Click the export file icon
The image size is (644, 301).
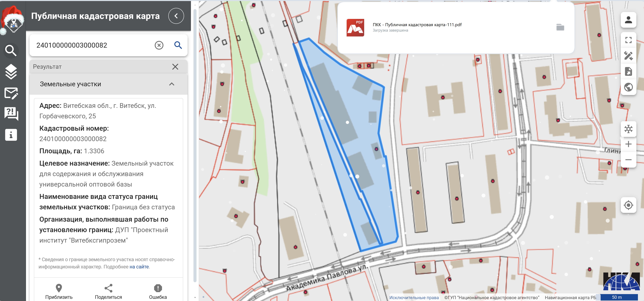click(x=628, y=71)
